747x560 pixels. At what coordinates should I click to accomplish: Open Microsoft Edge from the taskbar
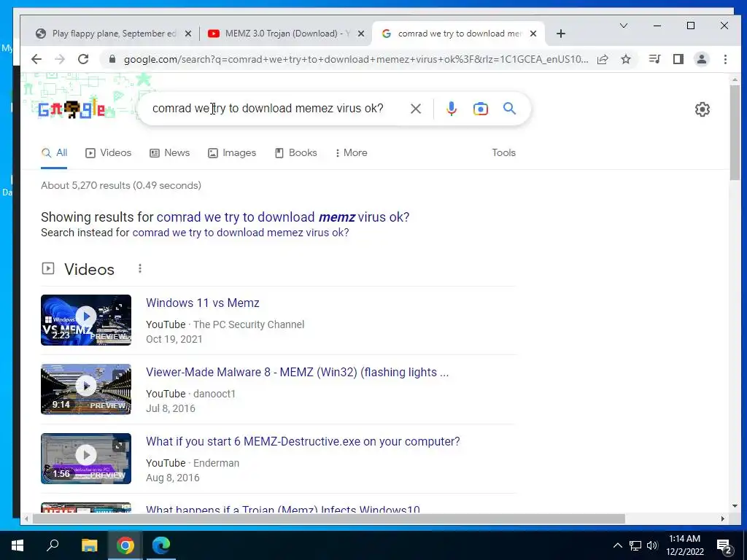pyautogui.click(x=161, y=545)
